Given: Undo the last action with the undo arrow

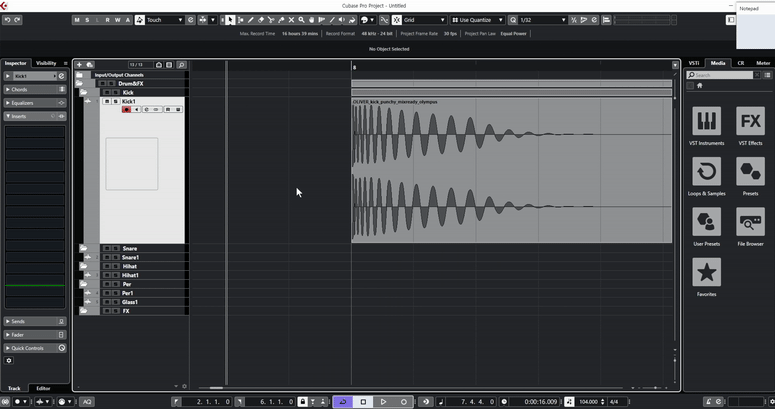Looking at the screenshot, I should point(7,20).
